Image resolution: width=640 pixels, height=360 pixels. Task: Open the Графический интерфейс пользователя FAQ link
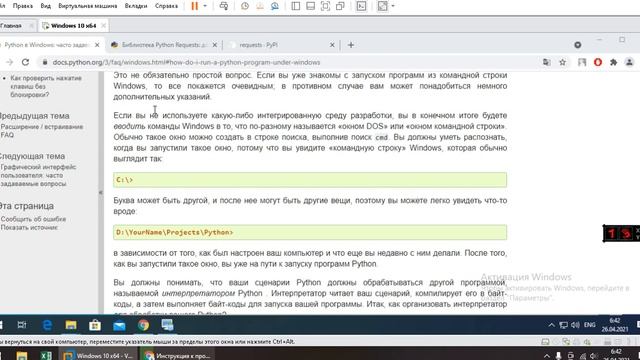[38, 175]
